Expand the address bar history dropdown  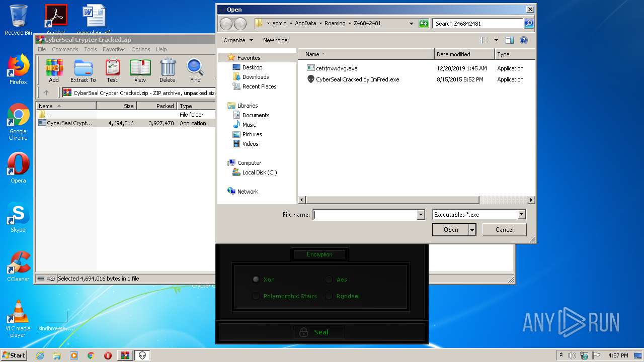point(411,23)
